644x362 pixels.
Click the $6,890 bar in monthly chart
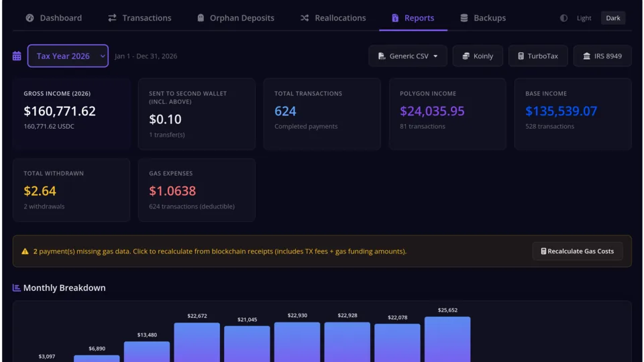[97, 358]
